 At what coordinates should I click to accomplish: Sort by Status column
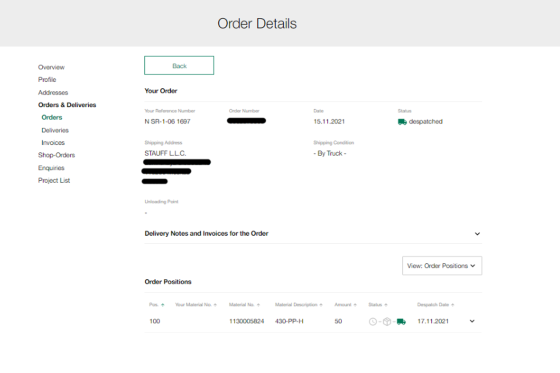click(378, 305)
